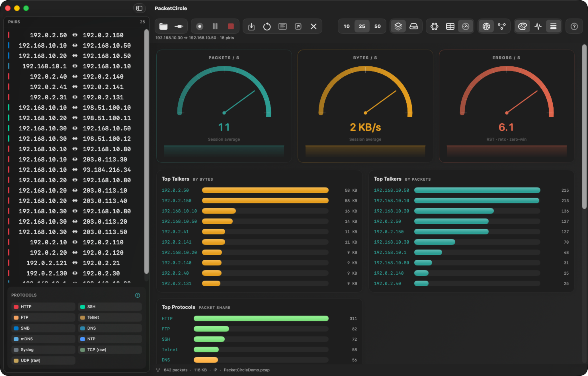Stop the capture with the red square
The image size is (588, 376).
231,26
